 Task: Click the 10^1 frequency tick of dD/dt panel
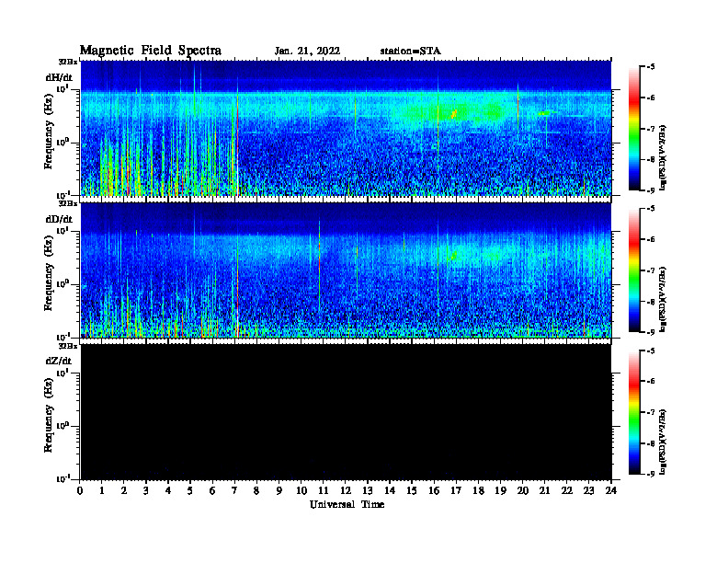click(63, 230)
